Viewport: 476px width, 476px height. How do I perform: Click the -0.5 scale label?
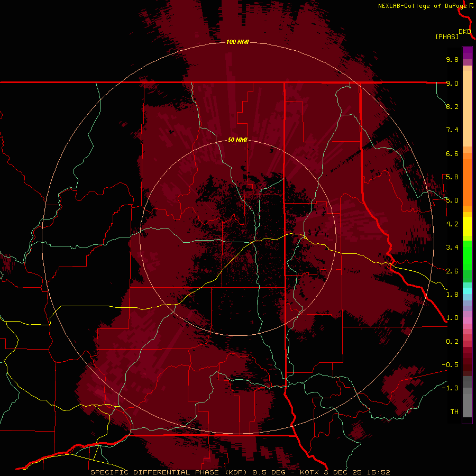[450, 365]
